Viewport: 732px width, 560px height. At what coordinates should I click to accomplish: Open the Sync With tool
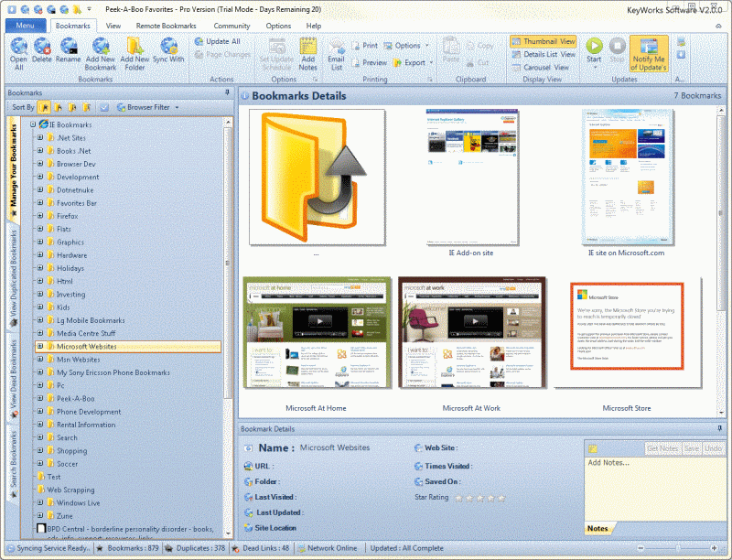pyautogui.click(x=168, y=50)
